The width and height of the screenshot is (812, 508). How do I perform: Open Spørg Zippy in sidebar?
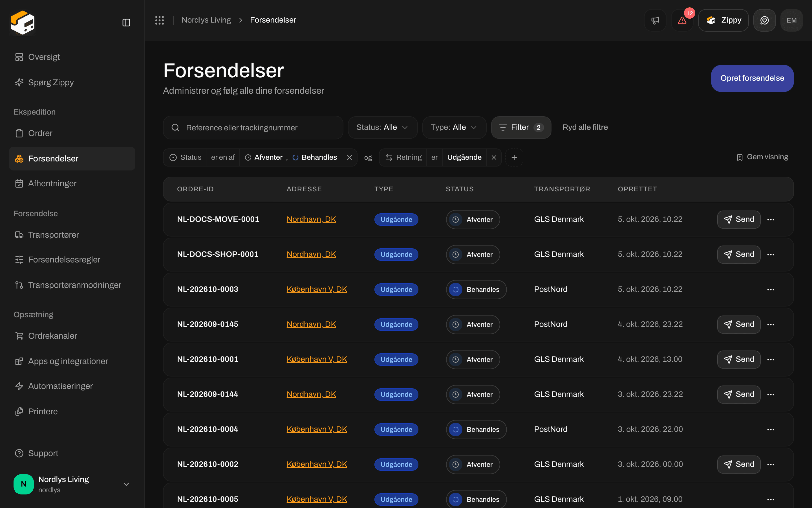click(72, 82)
